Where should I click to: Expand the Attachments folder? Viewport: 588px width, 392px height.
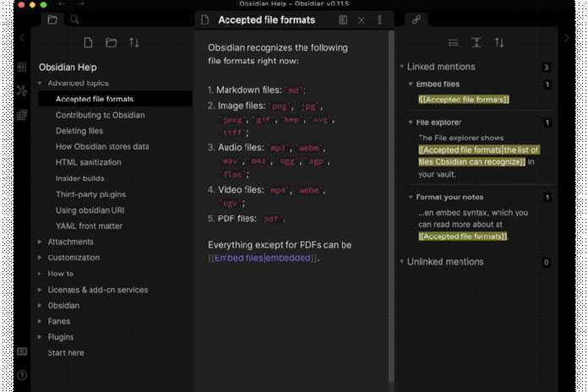tap(40, 242)
